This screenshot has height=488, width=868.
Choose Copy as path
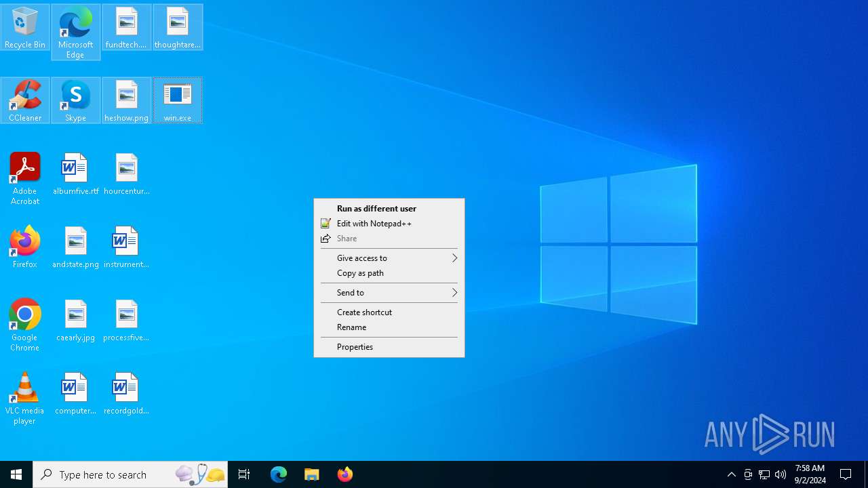coord(389,273)
